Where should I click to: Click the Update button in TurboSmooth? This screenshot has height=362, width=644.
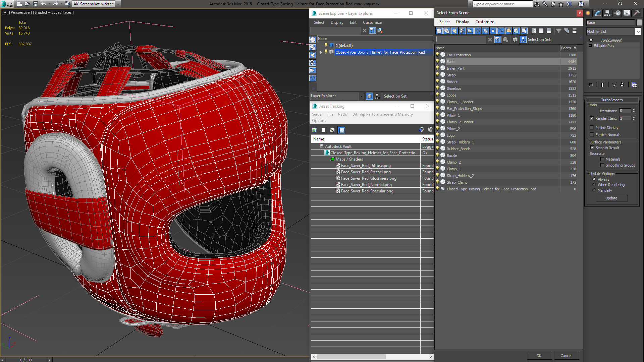pyautogui.click(x=611, y=198)
